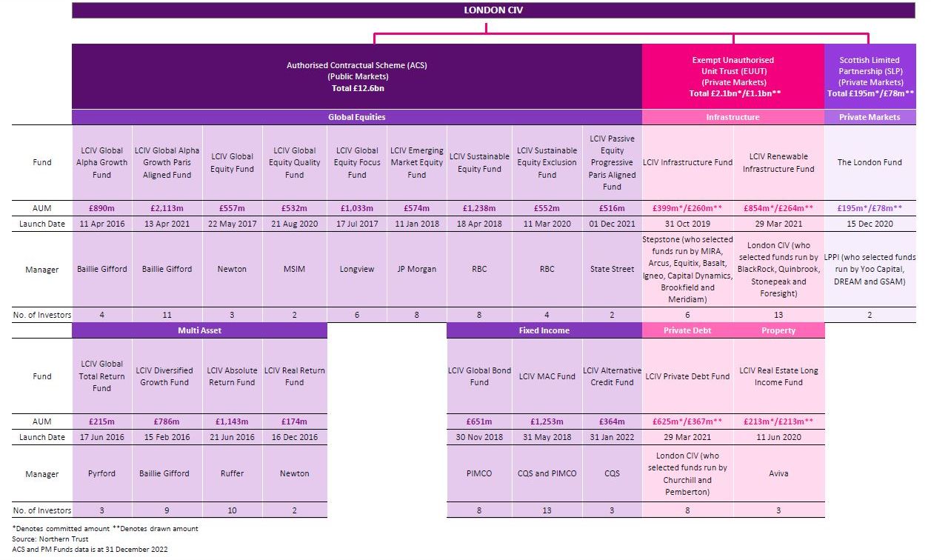Click the LCIV Renewable Infrastructure Fund cell
931x560 pixels.
(x=778, y=163)
